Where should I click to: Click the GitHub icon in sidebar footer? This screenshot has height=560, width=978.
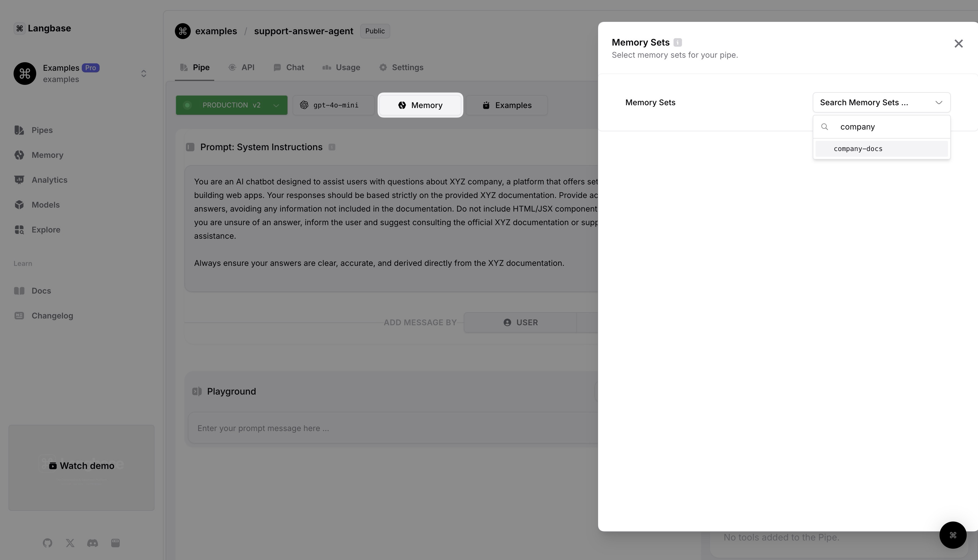coord(47,543)
